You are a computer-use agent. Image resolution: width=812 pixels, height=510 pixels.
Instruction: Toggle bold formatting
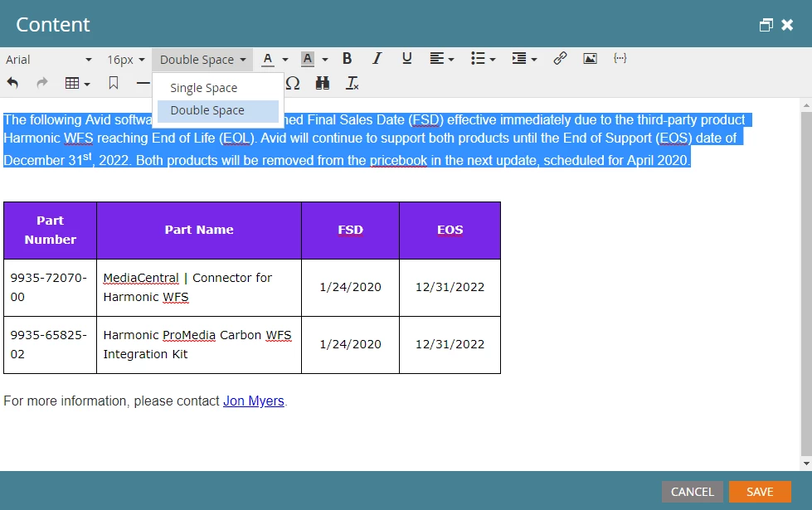347,59
